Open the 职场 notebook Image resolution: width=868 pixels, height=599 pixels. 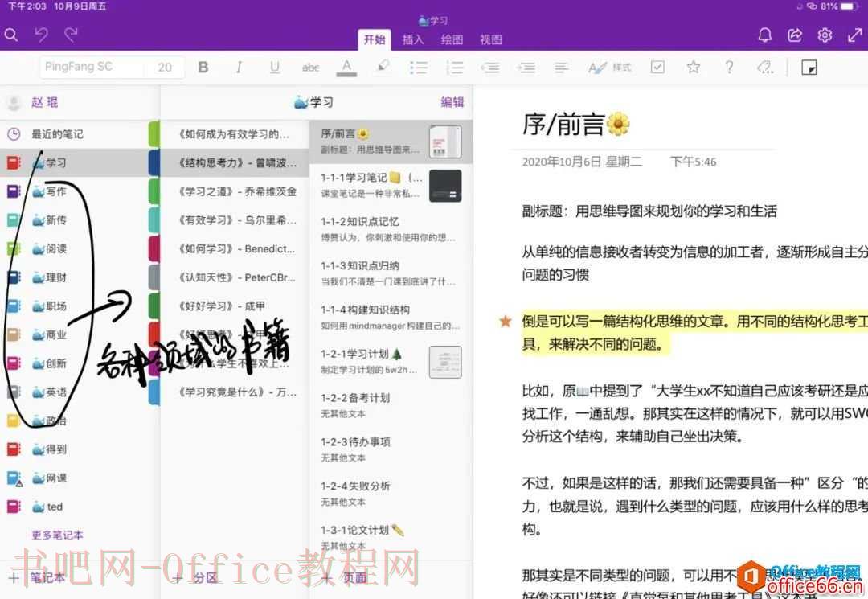[x=74, y=306]
